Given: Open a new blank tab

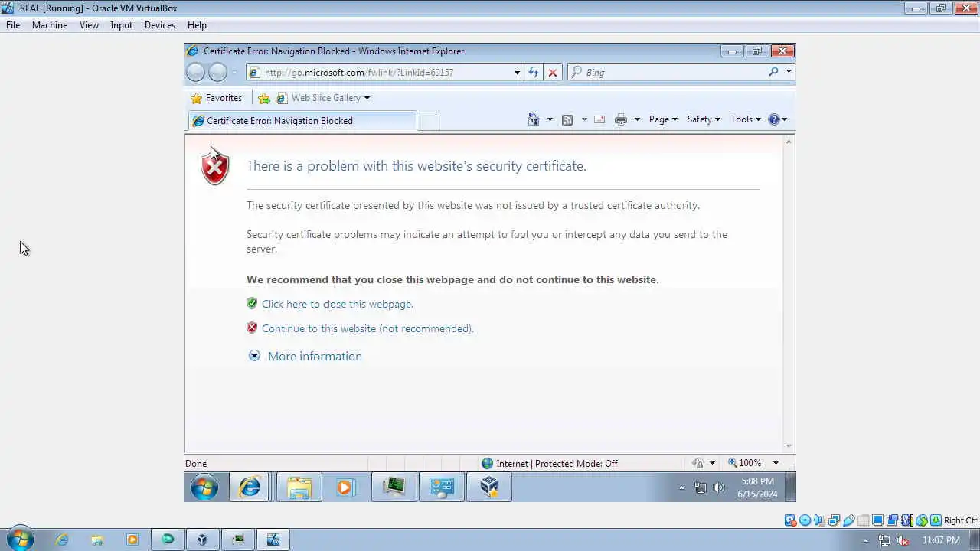Looking at the screenshot, I should (x=428, y=121).
